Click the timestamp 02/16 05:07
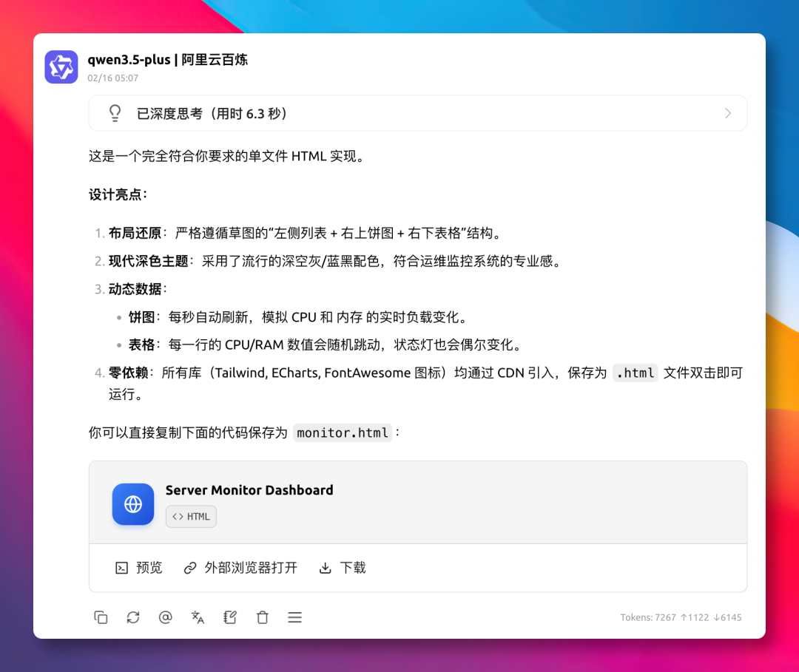 112,78
